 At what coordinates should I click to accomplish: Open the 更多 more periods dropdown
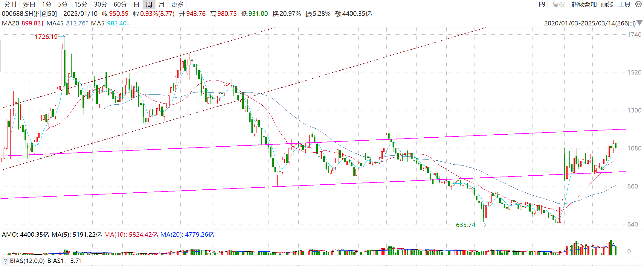tap(177, 4)
